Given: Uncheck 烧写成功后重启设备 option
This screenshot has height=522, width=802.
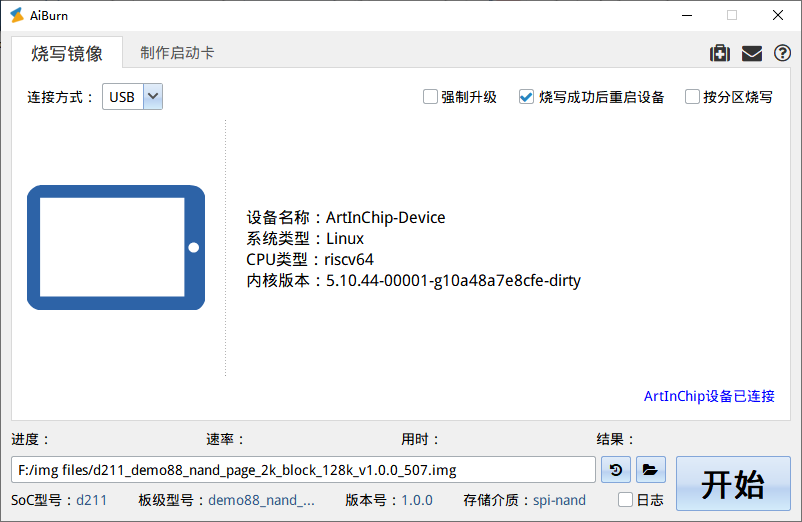Looking at the screenshot, I should coord(526,97).
